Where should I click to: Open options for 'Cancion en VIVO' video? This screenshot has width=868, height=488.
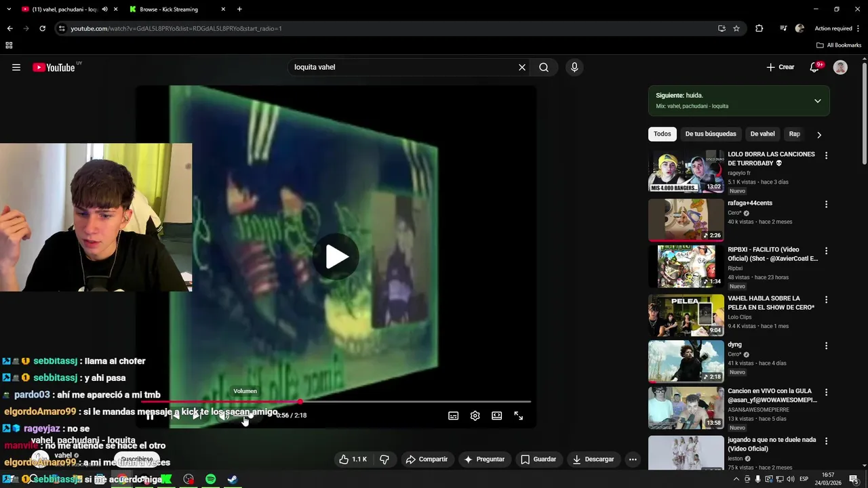pos(826,392)
